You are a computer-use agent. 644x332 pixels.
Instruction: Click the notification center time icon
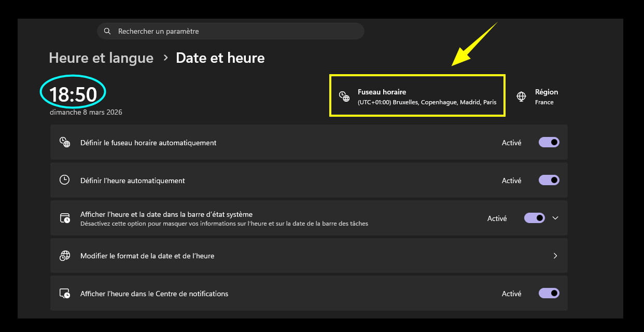point(65,294)
